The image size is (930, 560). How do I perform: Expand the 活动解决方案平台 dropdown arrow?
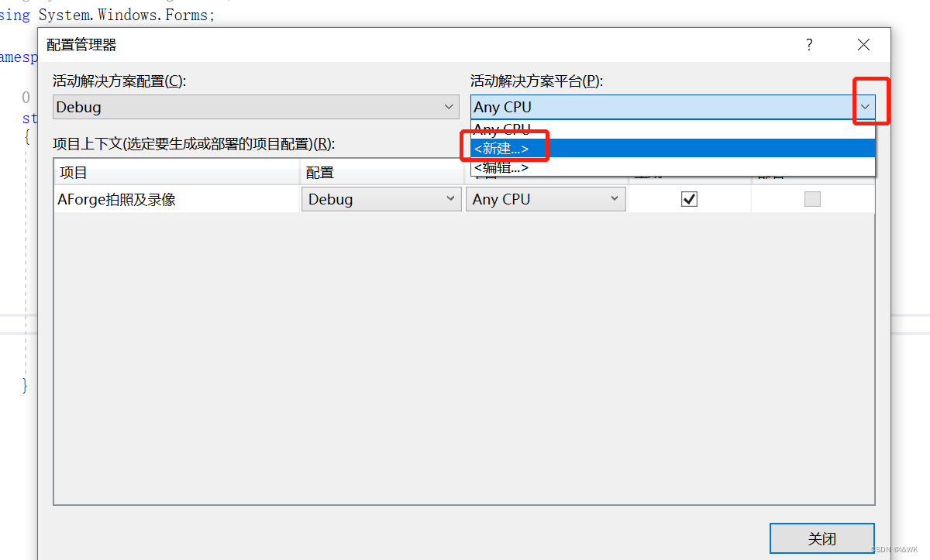click(865, 107)
